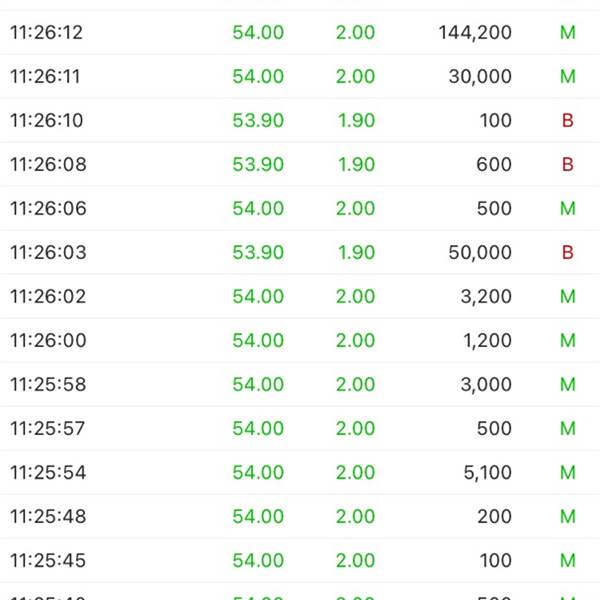Click the 1,200 volume value
The height and width of the screenshot is (600, 600).
[487, 341]
